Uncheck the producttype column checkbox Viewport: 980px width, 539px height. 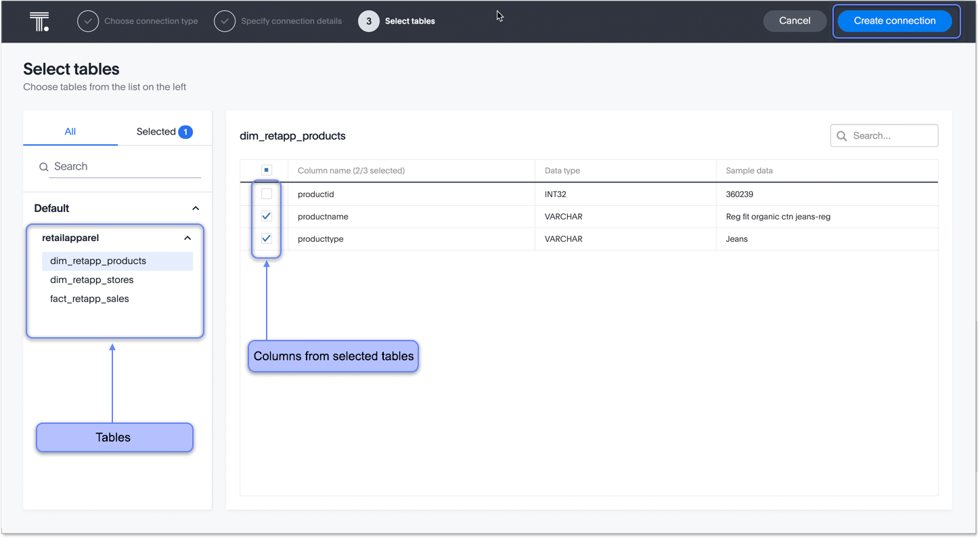[266, 238]
